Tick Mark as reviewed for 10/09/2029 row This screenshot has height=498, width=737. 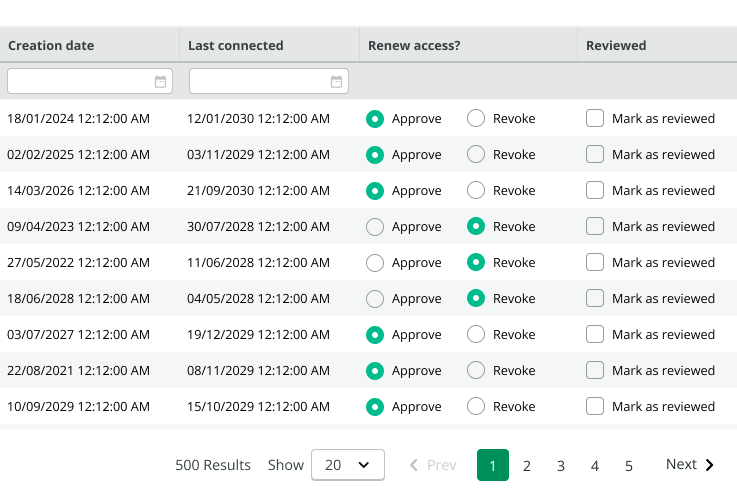click(x=595, y=407)
